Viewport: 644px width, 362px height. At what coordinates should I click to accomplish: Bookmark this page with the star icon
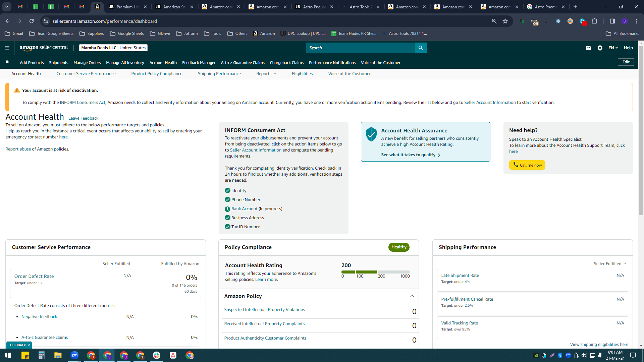pyautogui.click(x=505, y=21)
